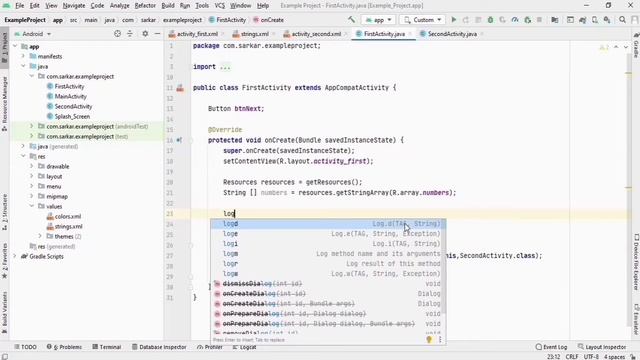
Task: Collapse the app module tree node
Action: click(15, 47)
